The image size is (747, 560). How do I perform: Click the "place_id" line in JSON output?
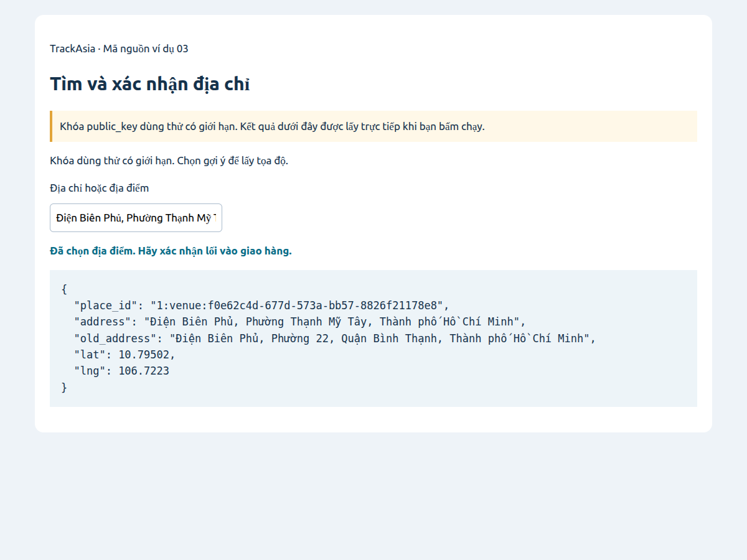pos(261,306)
